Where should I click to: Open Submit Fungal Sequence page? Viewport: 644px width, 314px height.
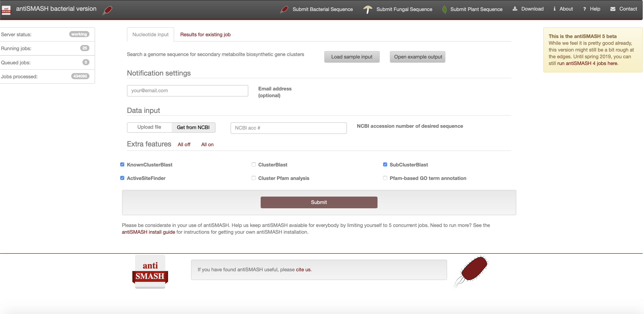[x=404, y=9]
